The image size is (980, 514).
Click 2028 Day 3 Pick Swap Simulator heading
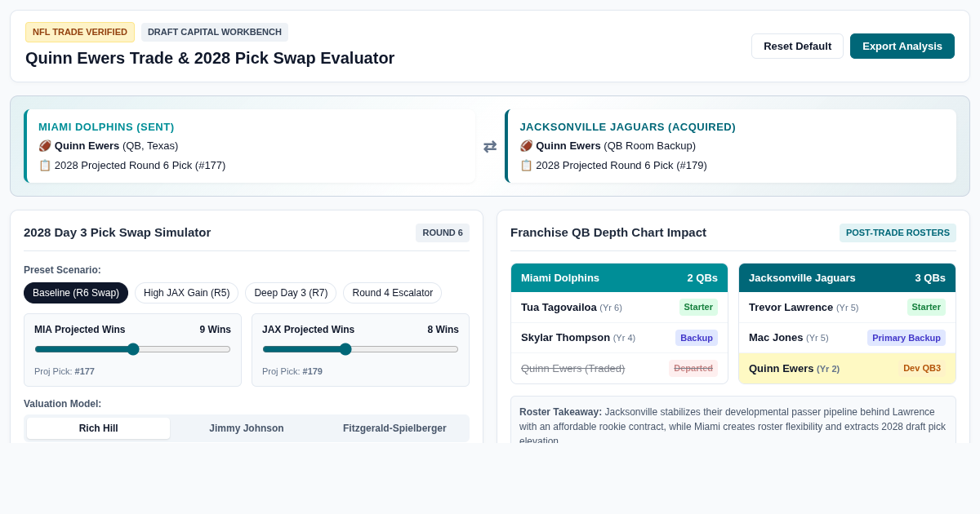click(118, 233)
